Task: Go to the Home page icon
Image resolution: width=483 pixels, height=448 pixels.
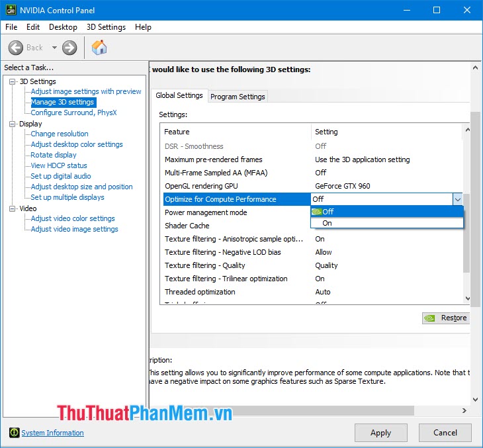Action: click(99, 48)
